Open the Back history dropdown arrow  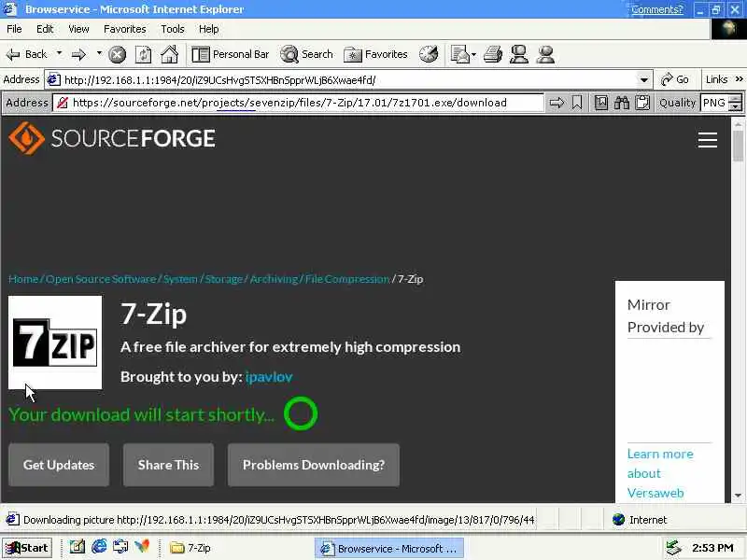[59, 53]
